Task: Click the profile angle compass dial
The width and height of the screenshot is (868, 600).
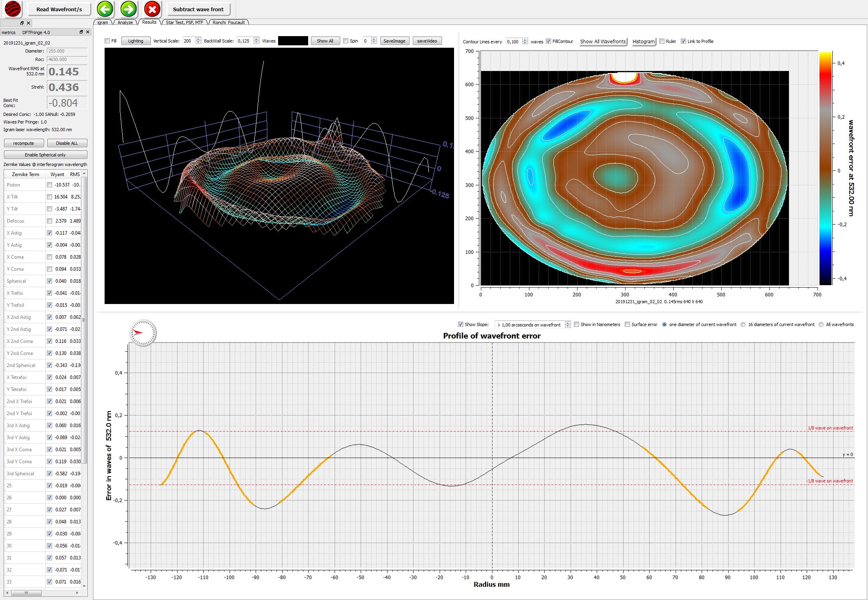Action: [143, 332]
